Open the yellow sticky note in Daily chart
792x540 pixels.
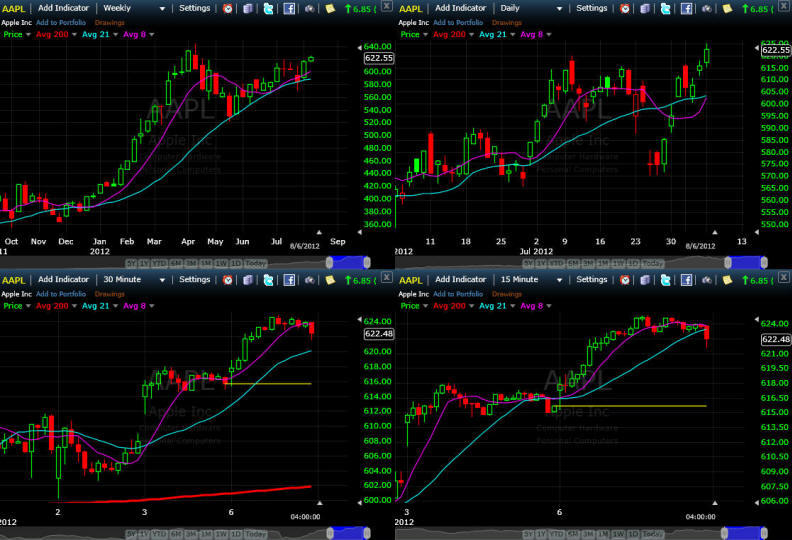pyautogui.click(x=727, y=9)
